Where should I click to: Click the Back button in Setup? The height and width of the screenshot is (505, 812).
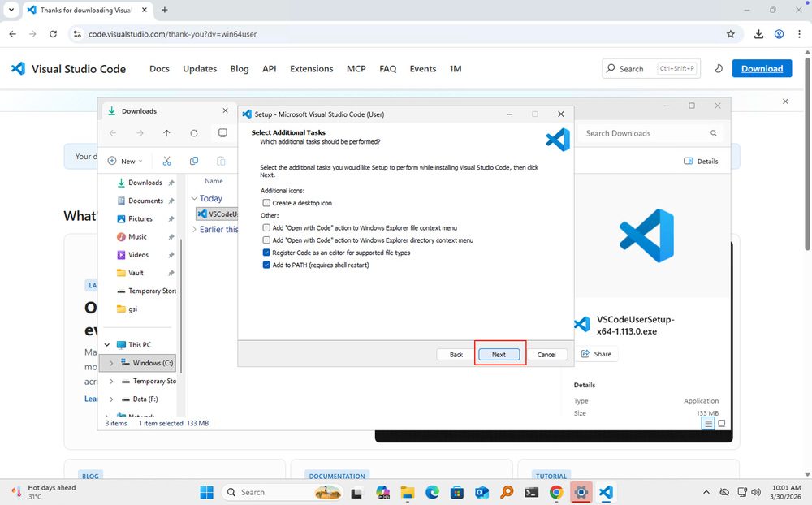(x=456, y=354)
